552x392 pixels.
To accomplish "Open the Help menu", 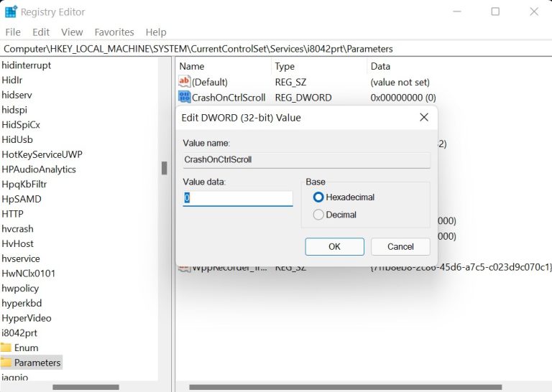I will click(x=156, y=32).
